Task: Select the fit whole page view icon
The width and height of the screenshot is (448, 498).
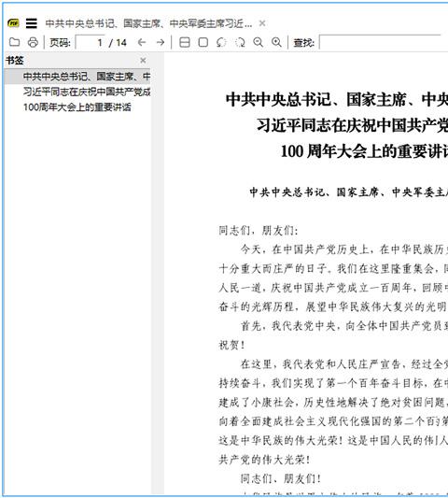Action: point(203,42)
